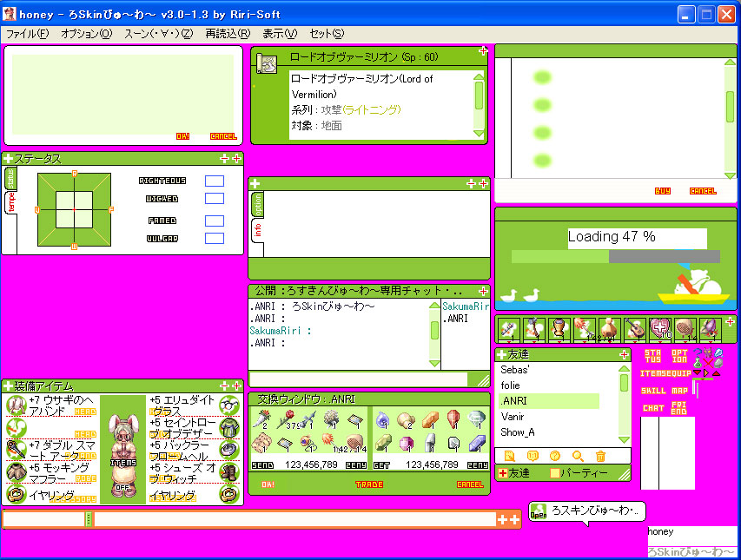The image size is (741, 560).
Task: Click the trophy cup item in hotkey bar
Action: (559, 329)
